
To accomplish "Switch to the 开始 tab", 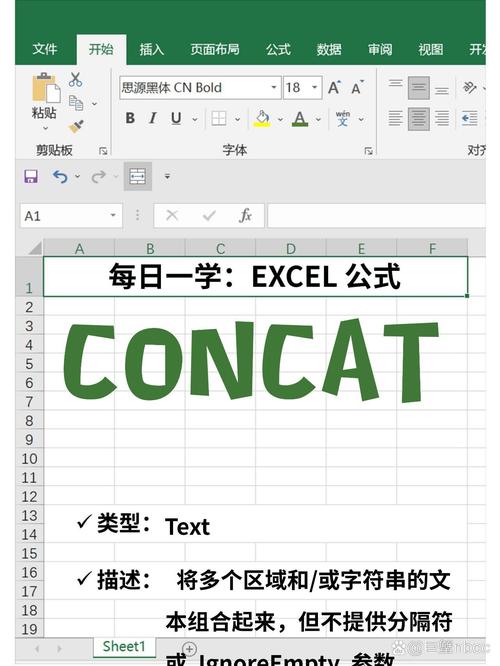I will click(x=101, y=49).
